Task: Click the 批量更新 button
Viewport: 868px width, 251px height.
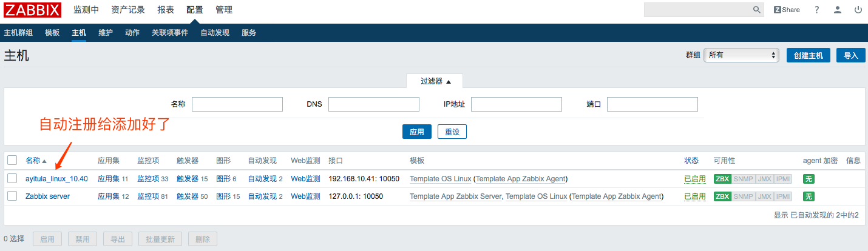Action: click(160, 239)
